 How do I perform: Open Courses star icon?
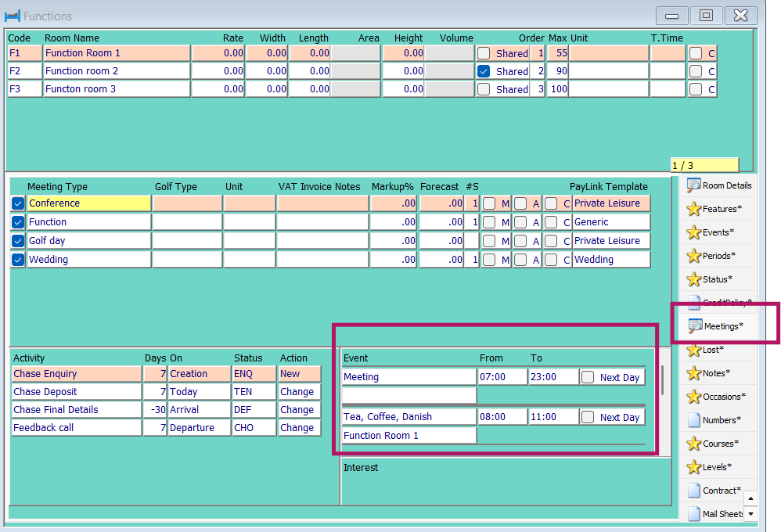[x=693, y=444]
